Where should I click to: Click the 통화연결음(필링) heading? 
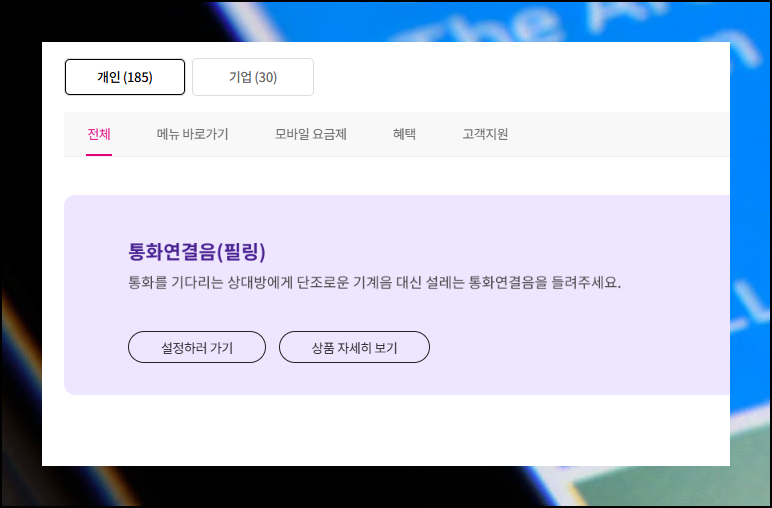click(x=197, y=252)
